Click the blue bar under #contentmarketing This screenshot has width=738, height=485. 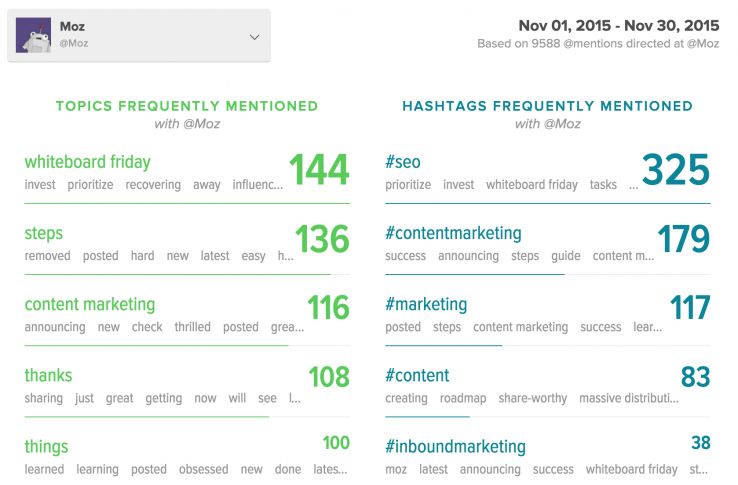[474, 274]
